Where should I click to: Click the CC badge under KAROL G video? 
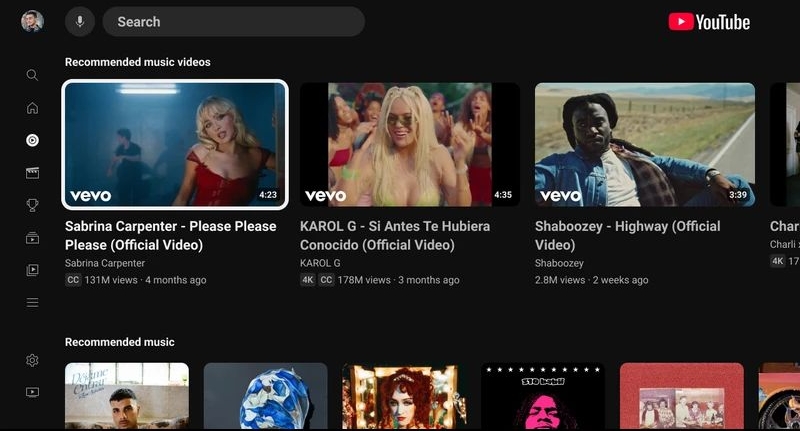(x=326, y=280)
